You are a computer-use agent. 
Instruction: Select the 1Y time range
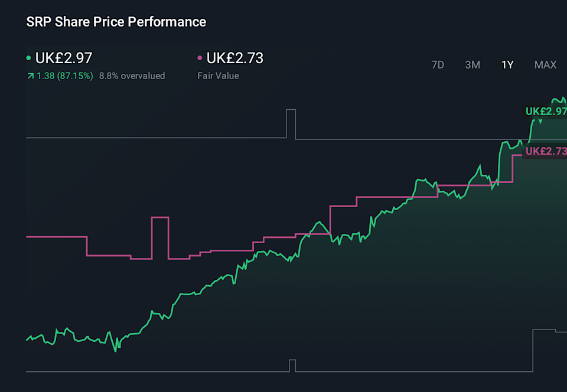click(507, 65)
